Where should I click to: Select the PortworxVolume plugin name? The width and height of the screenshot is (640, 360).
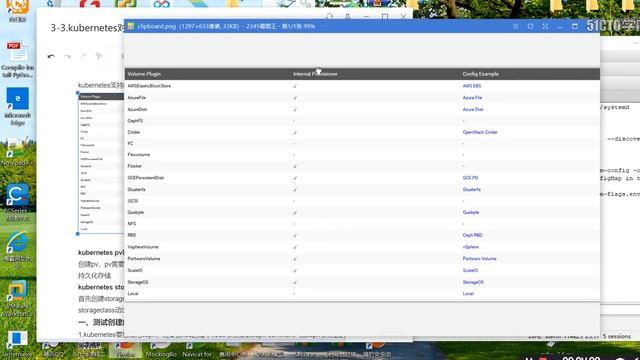pos(144,259)
